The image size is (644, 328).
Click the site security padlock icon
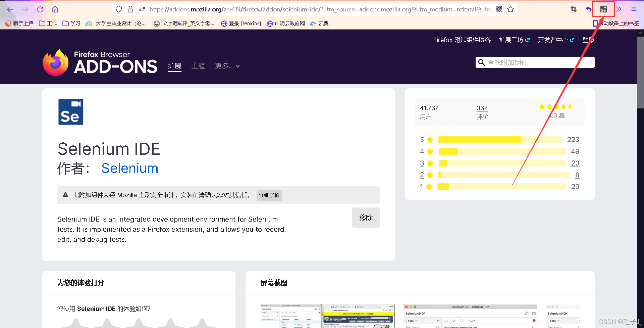130,9
